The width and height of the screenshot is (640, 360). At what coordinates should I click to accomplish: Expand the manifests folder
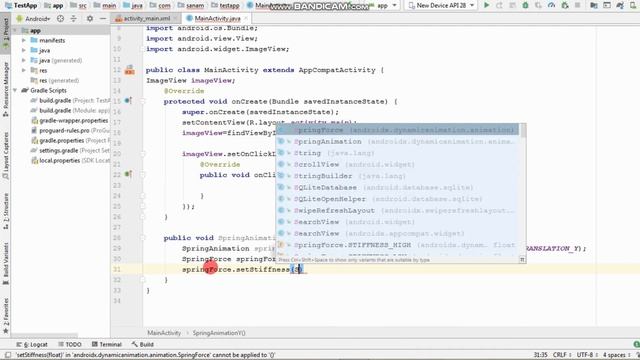click(24, 40)
